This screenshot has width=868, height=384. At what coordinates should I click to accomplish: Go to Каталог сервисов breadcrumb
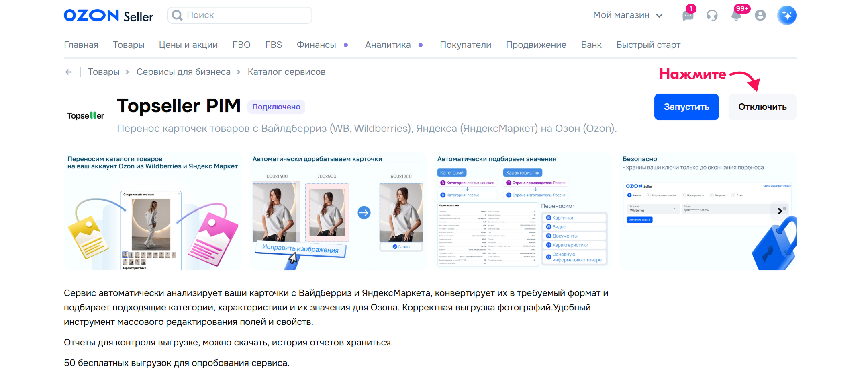tap(286, 72)
